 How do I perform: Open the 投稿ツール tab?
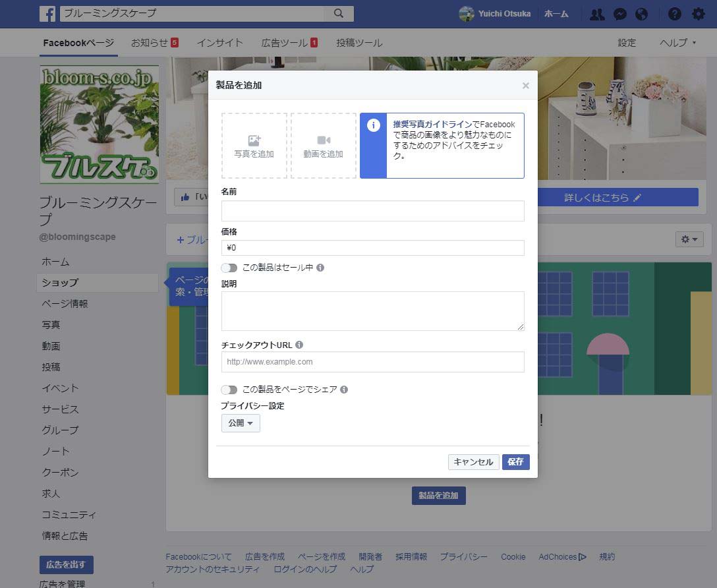[359, 43]
